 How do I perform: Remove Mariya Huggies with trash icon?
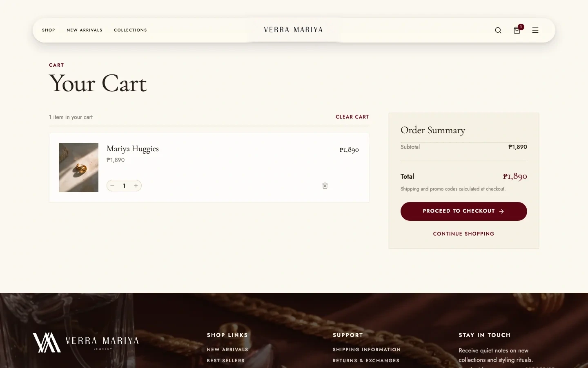(x=325, y=186)
